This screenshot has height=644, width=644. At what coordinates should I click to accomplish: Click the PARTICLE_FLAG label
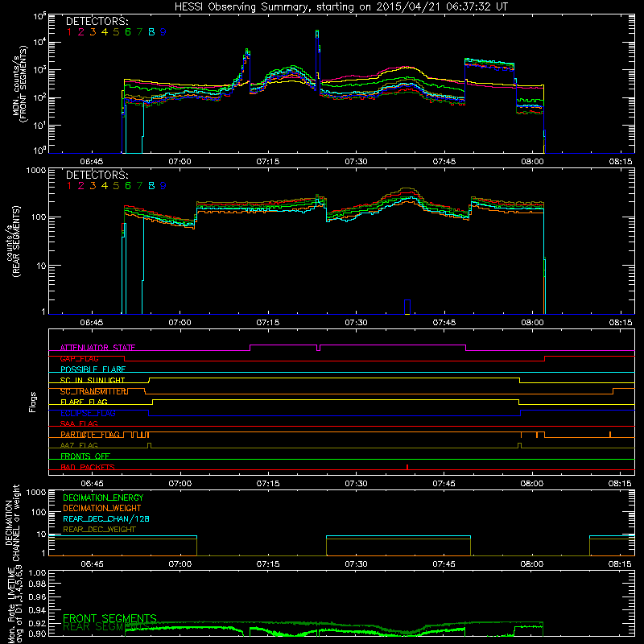click(x=90, y=435)
